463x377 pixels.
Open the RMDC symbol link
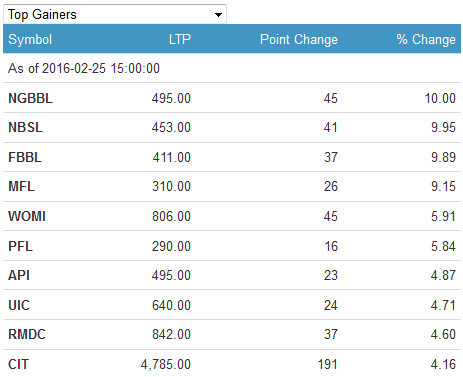click(27, 334)
